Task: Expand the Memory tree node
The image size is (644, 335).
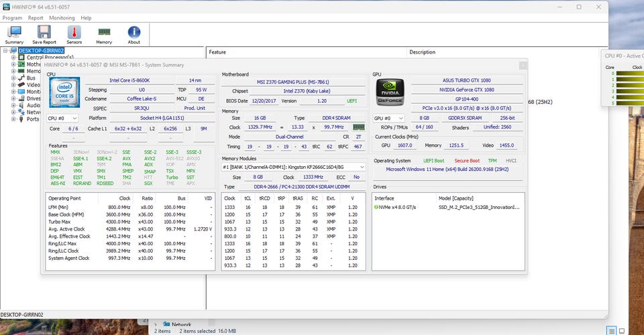Action: click(13, 71)
